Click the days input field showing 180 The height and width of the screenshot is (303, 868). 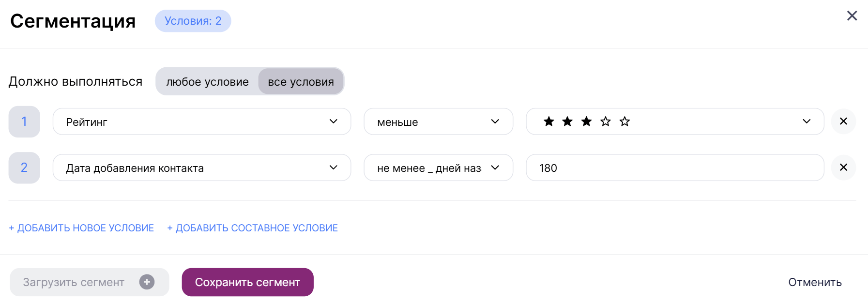pyautogui.click(x=675, y=167)
